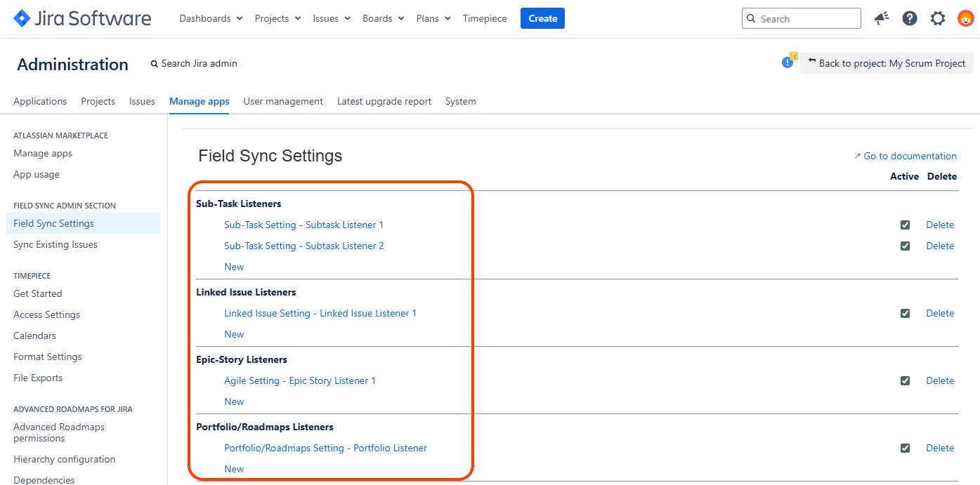The height and width of the screenshot is (485, 980).
Task: Expand the Boards dropdown menu
Action: (x=384, y=18)
